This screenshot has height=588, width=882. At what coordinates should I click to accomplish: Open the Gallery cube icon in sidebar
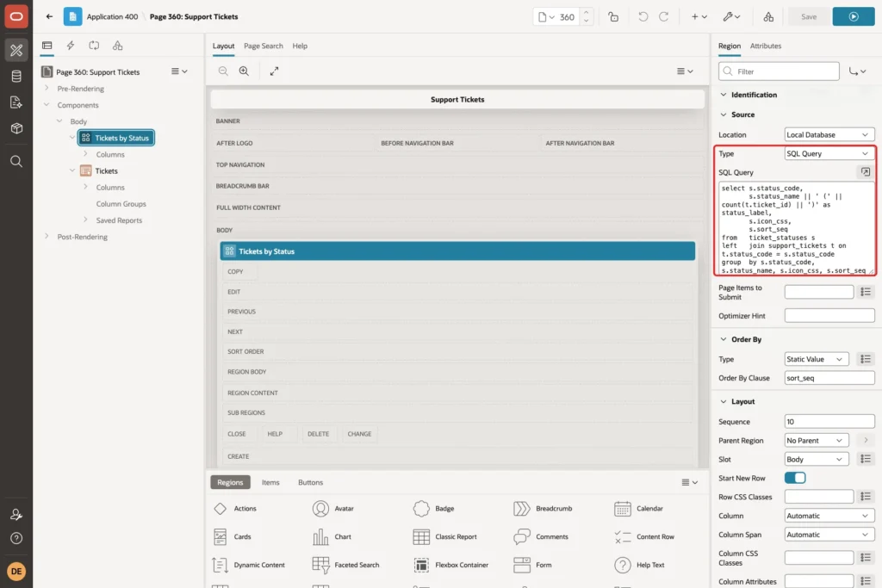(16, 128)
